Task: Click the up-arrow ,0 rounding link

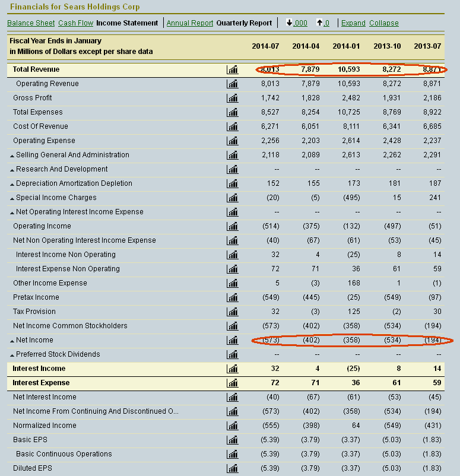Action: (323, 23)
